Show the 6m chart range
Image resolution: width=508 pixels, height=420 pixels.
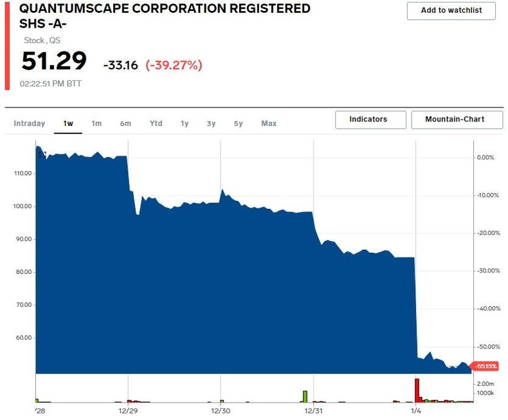click(x=125, y=123)
